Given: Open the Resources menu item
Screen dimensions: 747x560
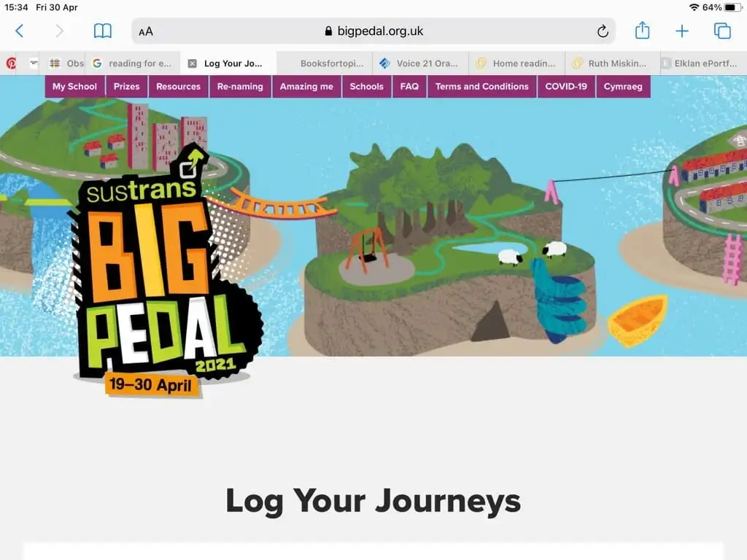Looking at the screenshot, I should (179, 87).
